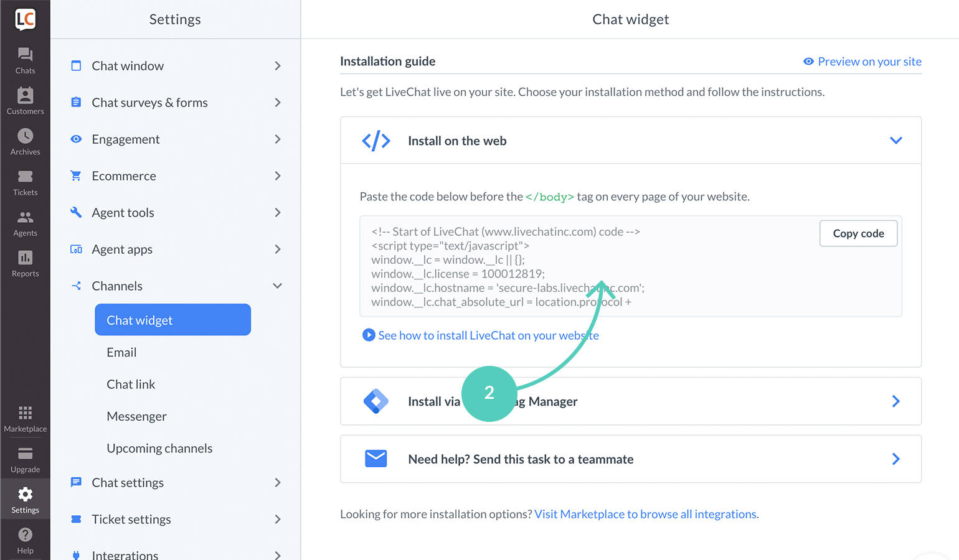The image size is (959, 560).
Task: Open Messenger channel settings
Action: pos(136,416)
